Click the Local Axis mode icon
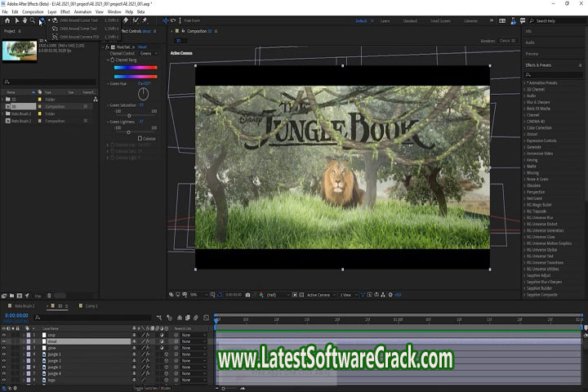Image resolution: width=588 pixels, height=392 pixels. coord(165,20)
